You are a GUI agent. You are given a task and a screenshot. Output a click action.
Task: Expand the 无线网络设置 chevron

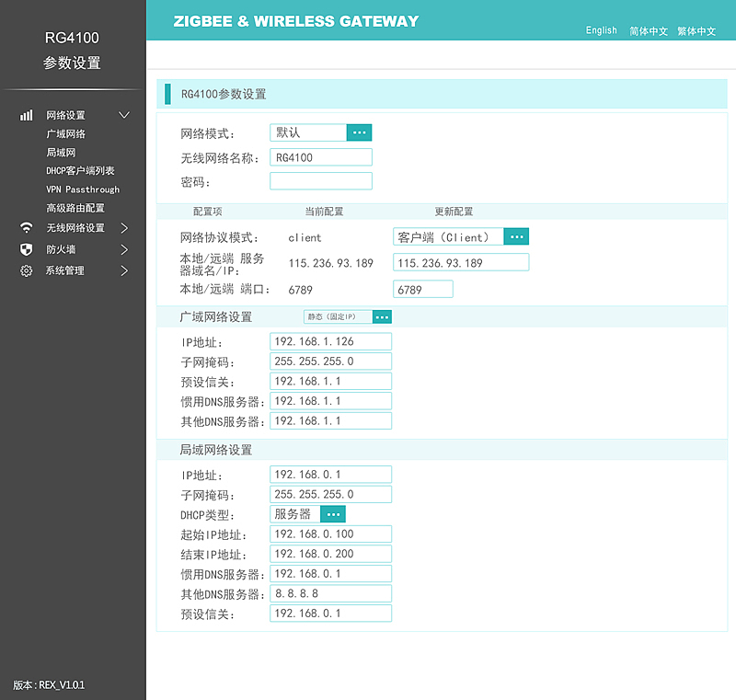pos(124,228)
